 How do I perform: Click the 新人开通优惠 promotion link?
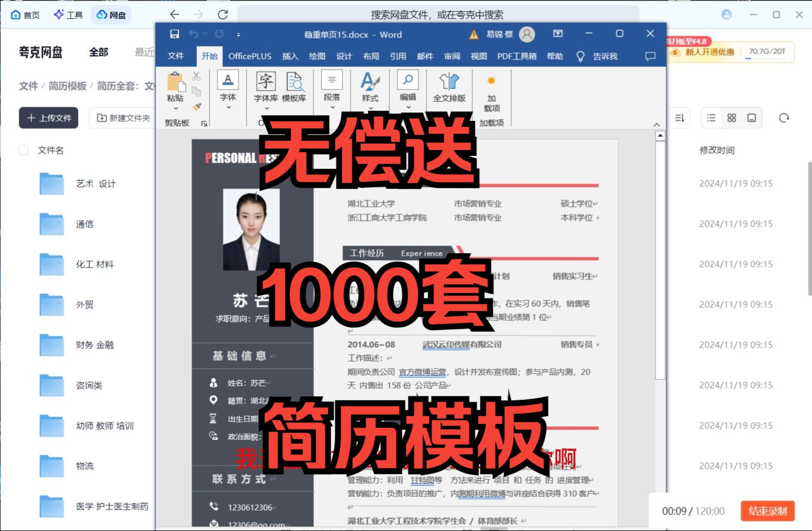pos(710,52)
